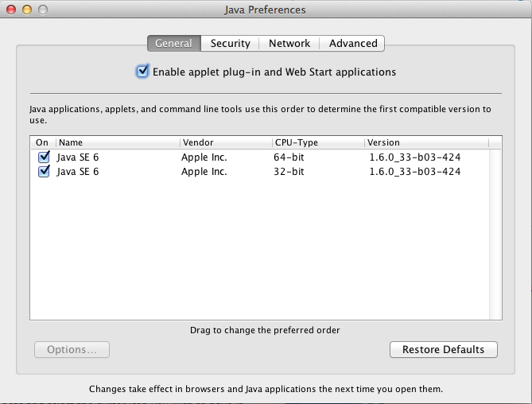The image size is (532, 404).
Task: Click the Restore Defaults button
Action: (x=444, y=349)
